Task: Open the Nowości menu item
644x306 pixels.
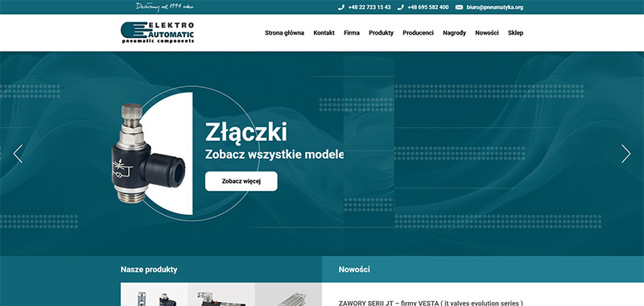Action: pyautogui.click(x=487, y=33)
